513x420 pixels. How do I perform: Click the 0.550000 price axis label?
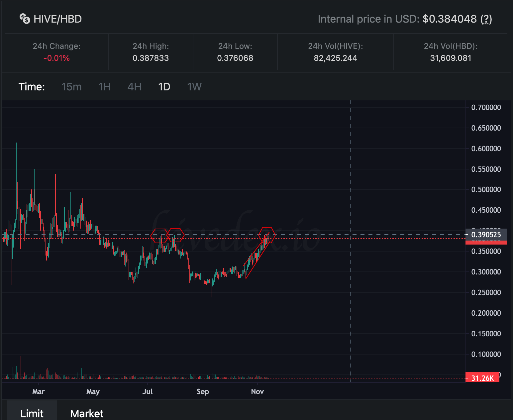(486, 169)
